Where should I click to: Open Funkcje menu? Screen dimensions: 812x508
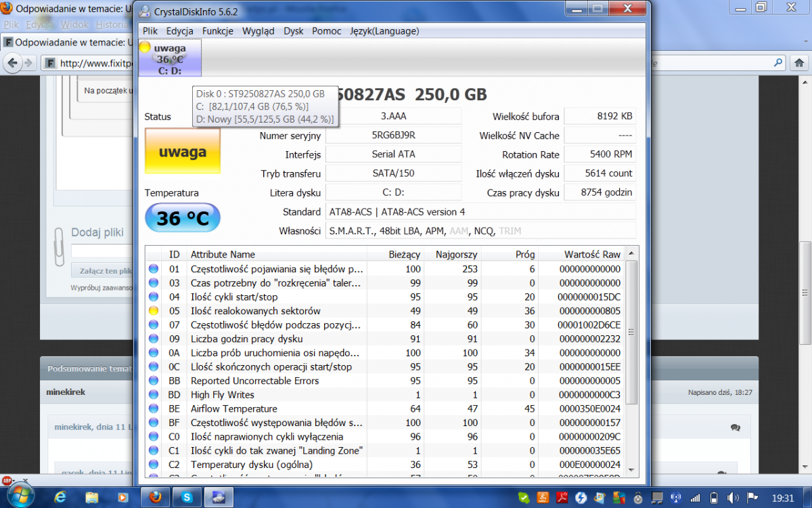[x=218, y=31]
